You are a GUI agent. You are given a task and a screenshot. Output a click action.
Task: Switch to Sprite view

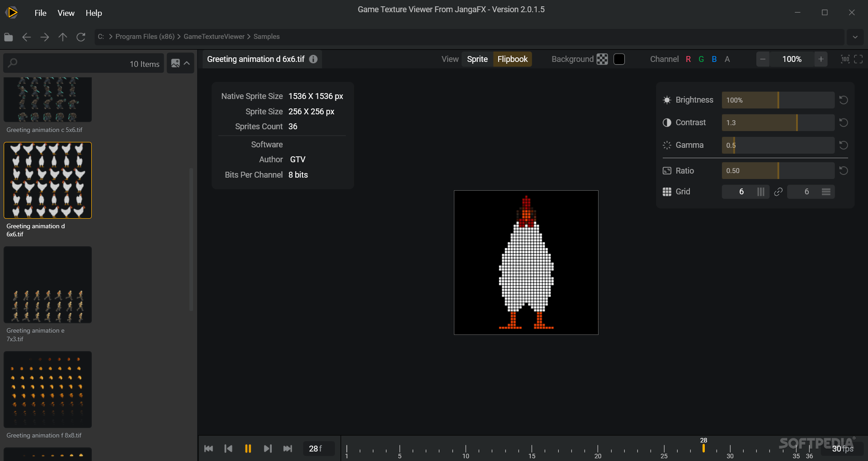point(477,59)
